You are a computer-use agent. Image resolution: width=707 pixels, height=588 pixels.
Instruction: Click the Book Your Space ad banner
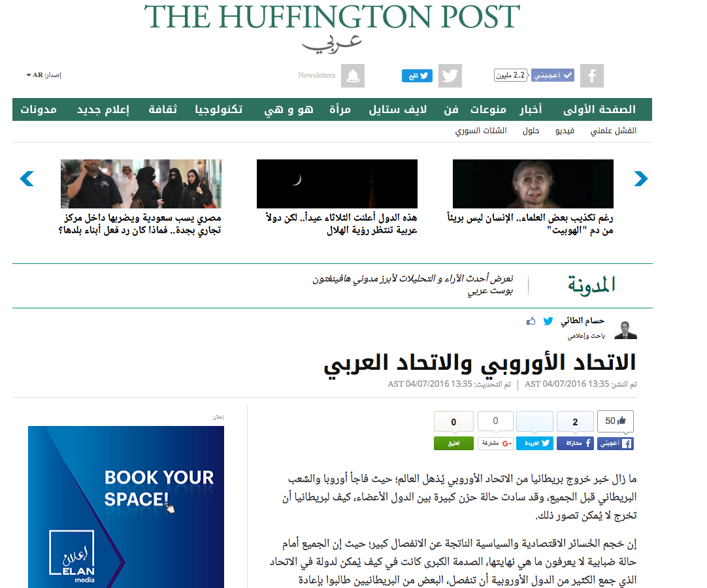pos(126,507)
